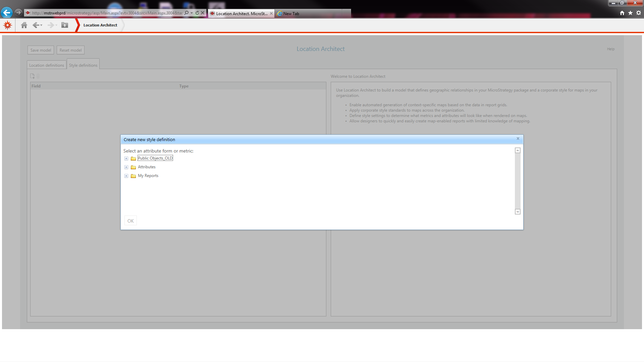Click the browser refresh icon
The width and height of the screenshot is (644, 362).
coord(197,13)
